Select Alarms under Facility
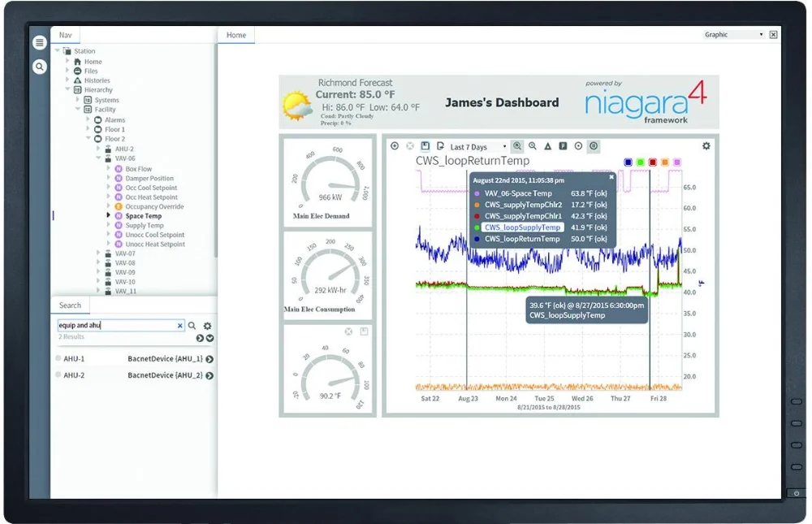Screen dimensions: 812x524 115,119
